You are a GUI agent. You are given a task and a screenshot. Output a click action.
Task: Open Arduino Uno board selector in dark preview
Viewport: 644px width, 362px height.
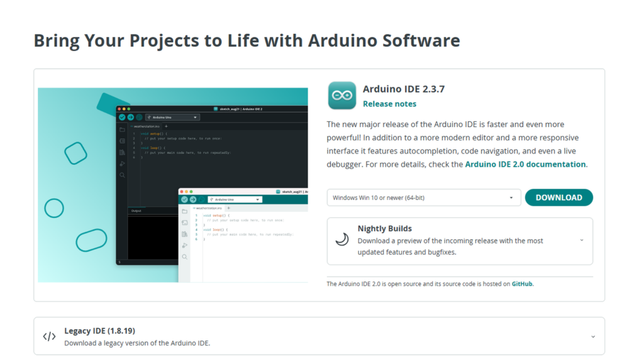point(172,117)
